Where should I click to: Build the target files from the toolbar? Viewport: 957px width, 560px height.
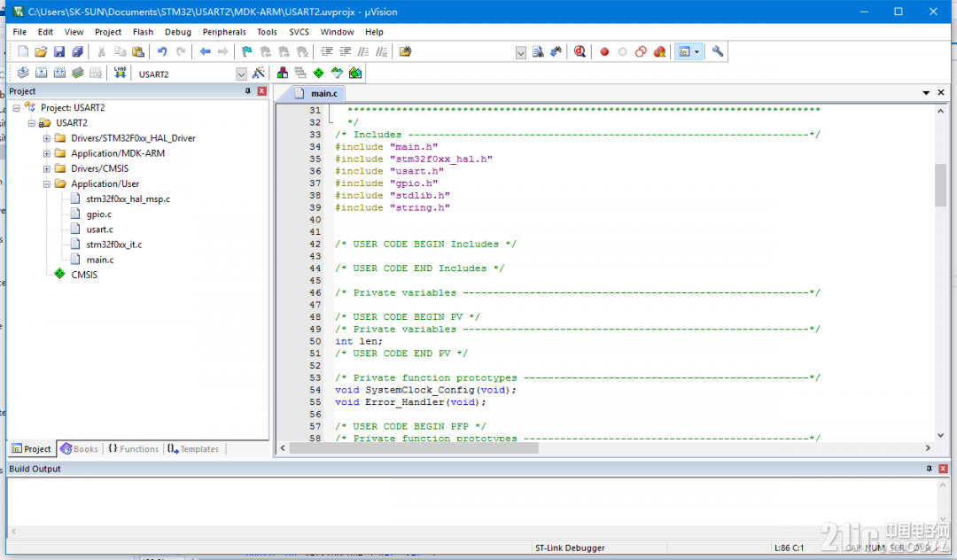coord(41,74)
